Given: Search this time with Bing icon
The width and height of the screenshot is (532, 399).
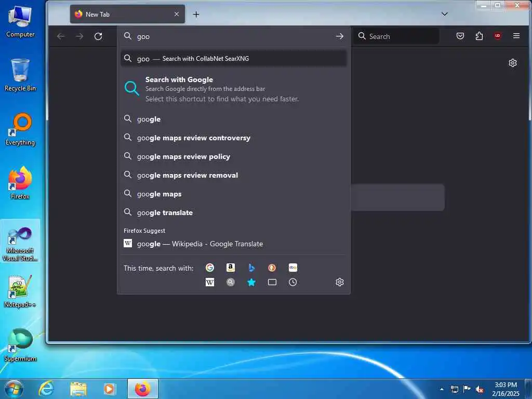Looking at the screenshot, I should [x=251, y=268].
